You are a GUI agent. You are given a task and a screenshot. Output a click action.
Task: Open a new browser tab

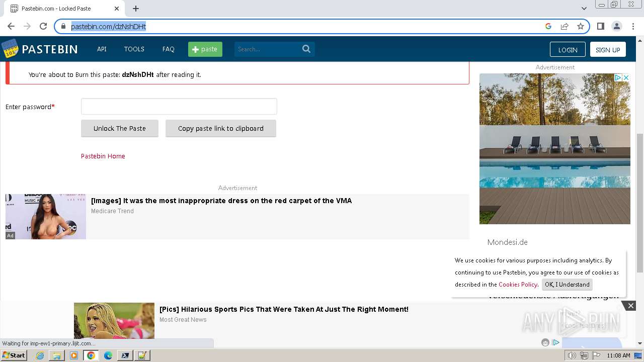click(136, 9)
